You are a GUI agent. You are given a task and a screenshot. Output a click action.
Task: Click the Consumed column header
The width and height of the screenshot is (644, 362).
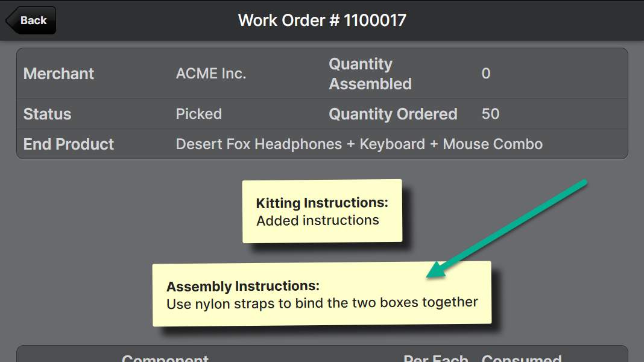522,358
